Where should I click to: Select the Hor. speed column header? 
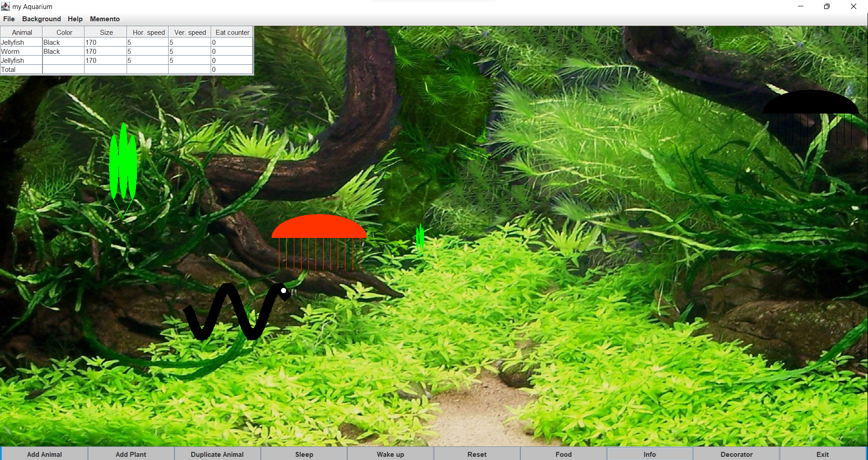(148, 32)
